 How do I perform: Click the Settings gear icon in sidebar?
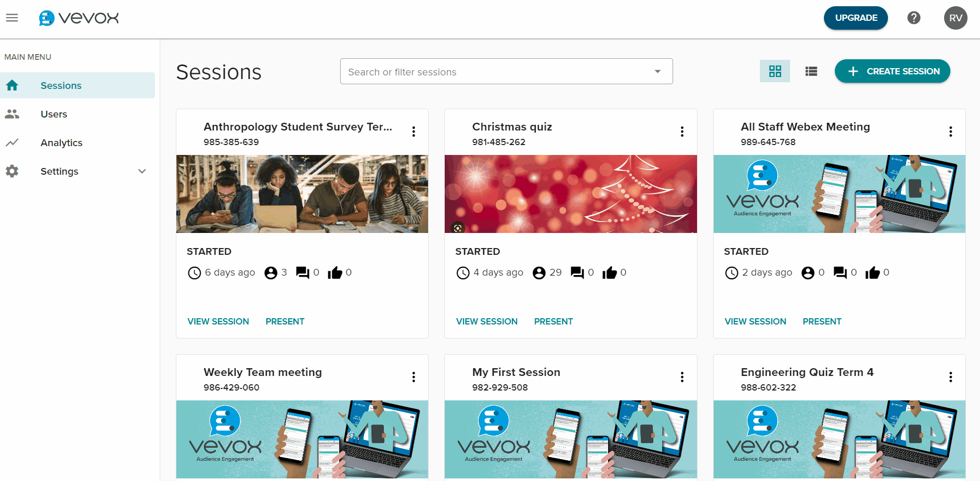tap(12, 171)
